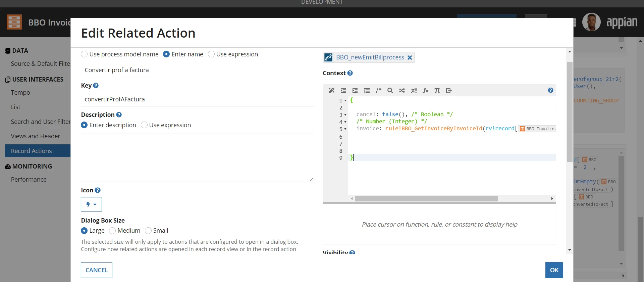Click the BBO Invoice record field chip in code
Viewport: 644px width, 282px height.
pos(537,129)
